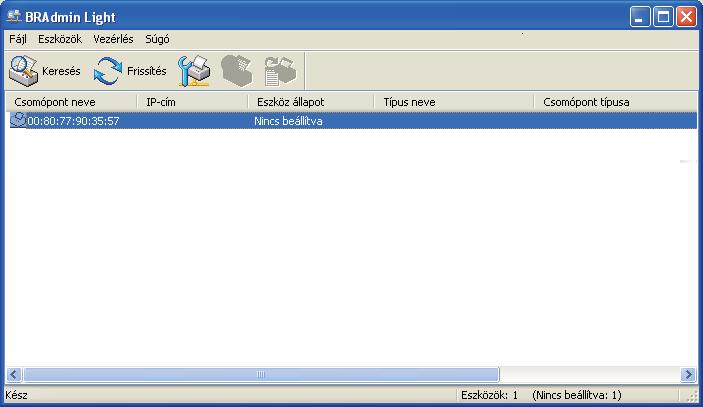Sort by the IP-cím column header
The width and height of the screenshot is (703, 407).
pyautogui.click(x=192, y=102)
